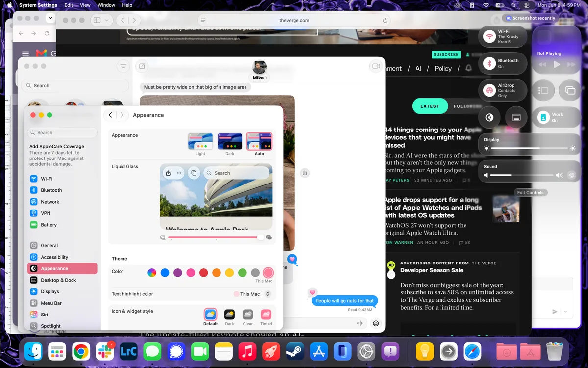Open the View menu in menu bar
Screen dimensions: 588x368
click(x=85, y=5)
